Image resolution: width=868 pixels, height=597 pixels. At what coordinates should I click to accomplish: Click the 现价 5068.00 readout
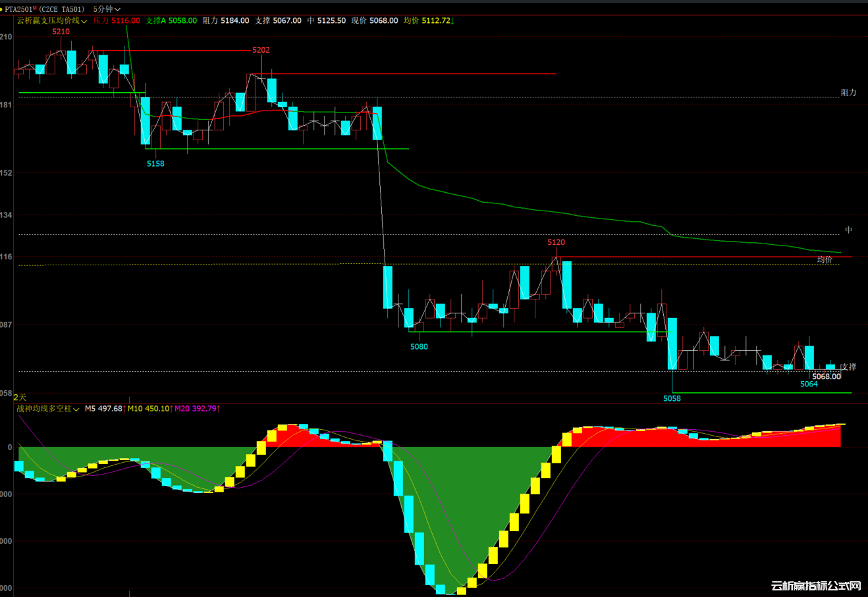[x=374, y=20]
